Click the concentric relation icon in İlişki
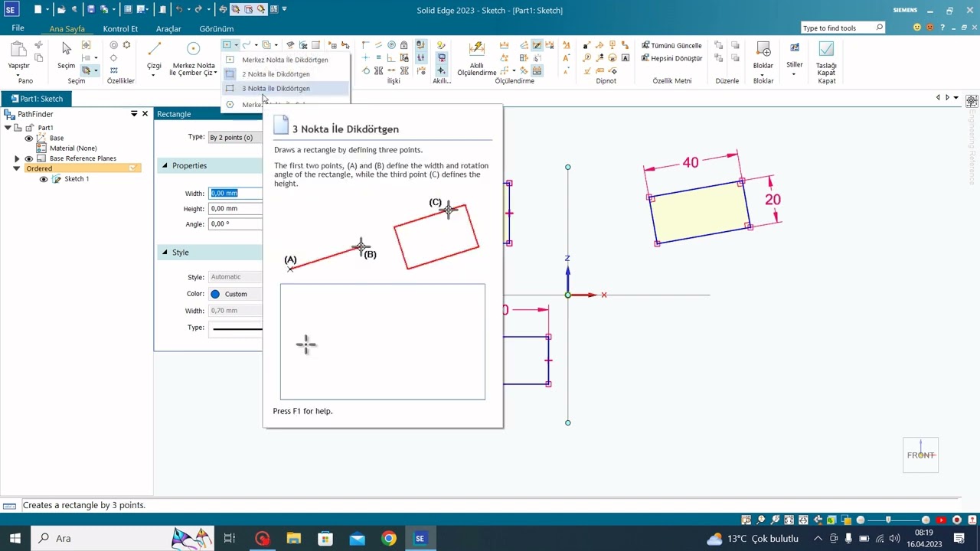The width and height of the screenshot is (980, 551). (391, 45)
